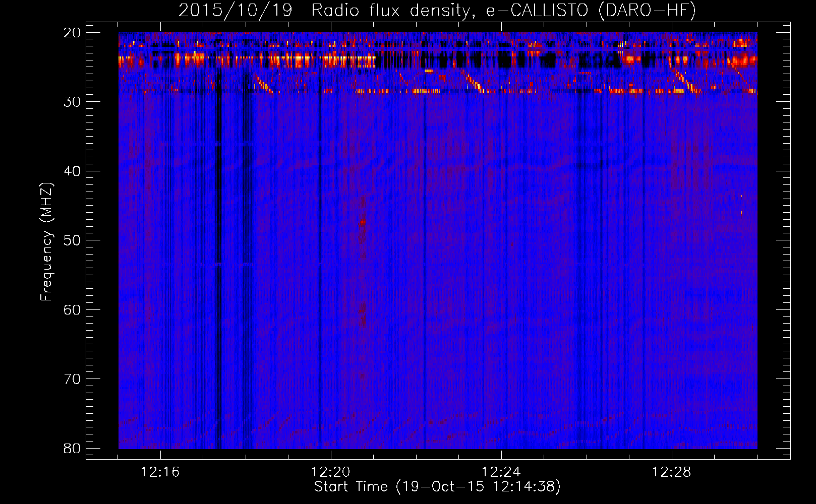816x504 pixels.
Task: Click the 30 frequency tick label
Action: (72, 102)
